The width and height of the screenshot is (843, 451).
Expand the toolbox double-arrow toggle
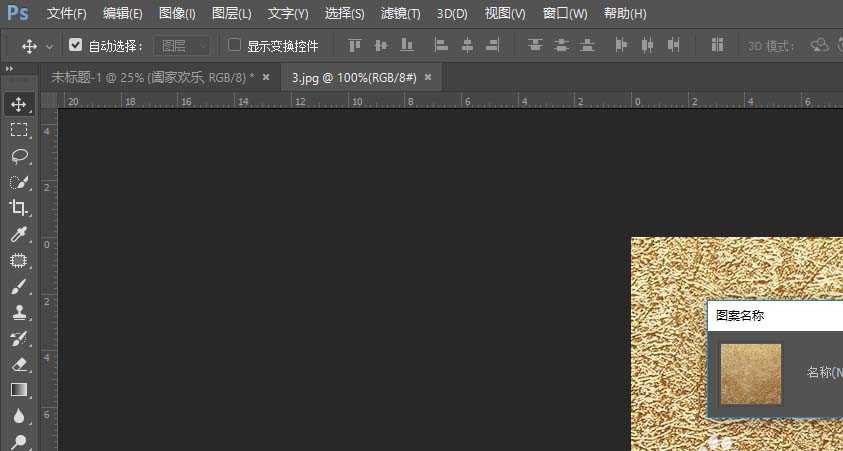(x=9, y=69)
